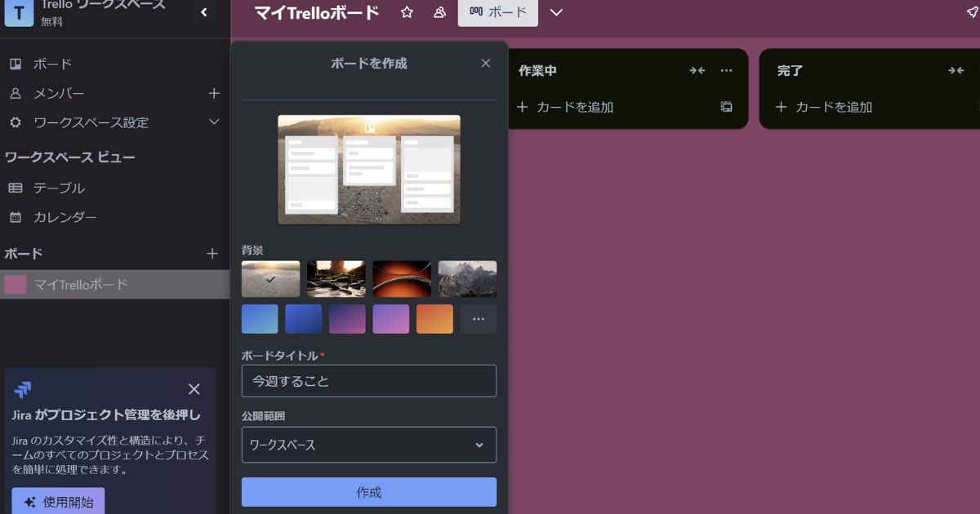Star the マイTrelloボード board

click(406, 12)
